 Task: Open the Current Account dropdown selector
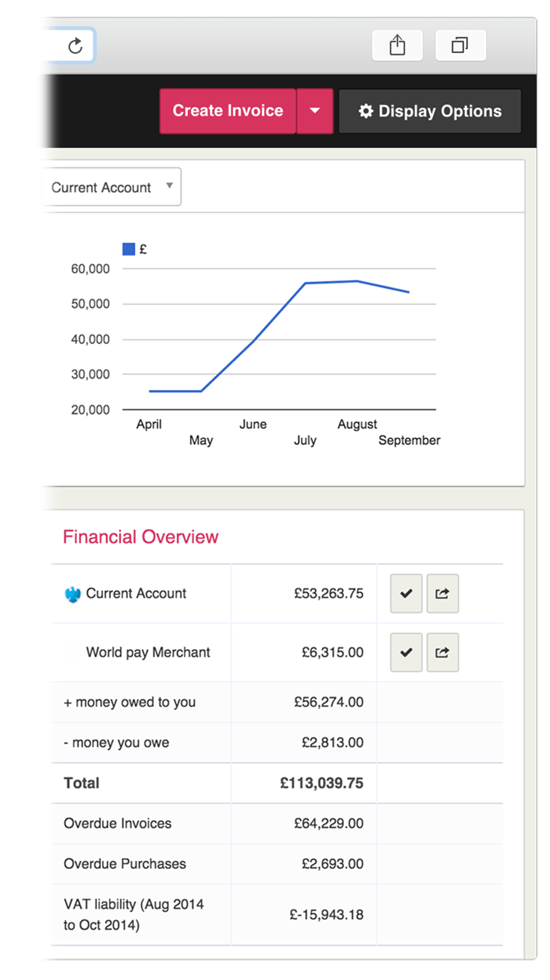[112, 187]
